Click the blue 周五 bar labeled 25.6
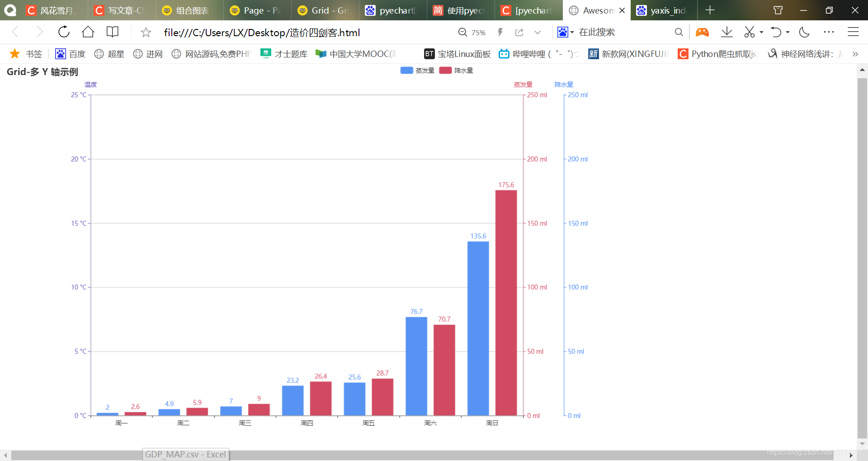 click(x=354, y=399)
